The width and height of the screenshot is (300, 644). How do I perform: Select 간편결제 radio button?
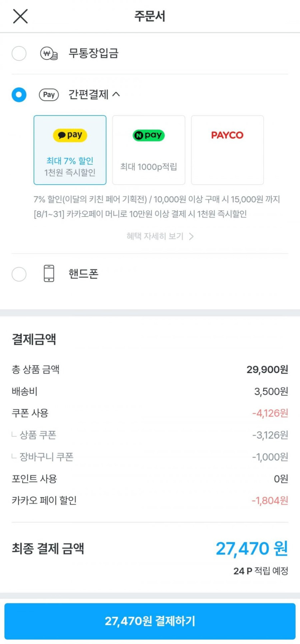(19, 95)
